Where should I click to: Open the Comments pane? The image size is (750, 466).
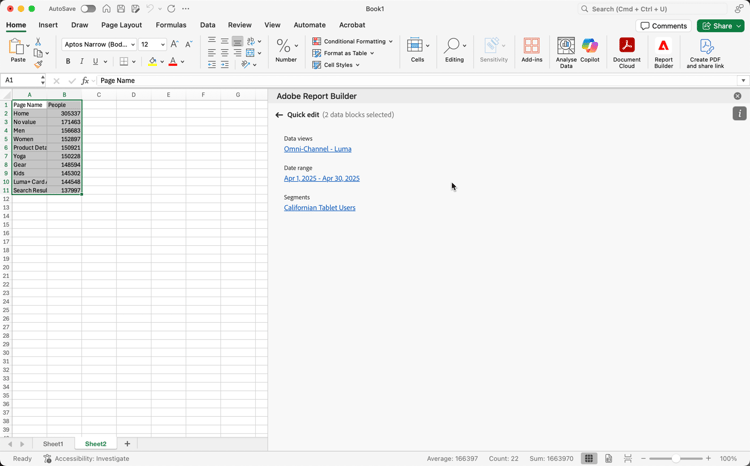pos(663,26)
